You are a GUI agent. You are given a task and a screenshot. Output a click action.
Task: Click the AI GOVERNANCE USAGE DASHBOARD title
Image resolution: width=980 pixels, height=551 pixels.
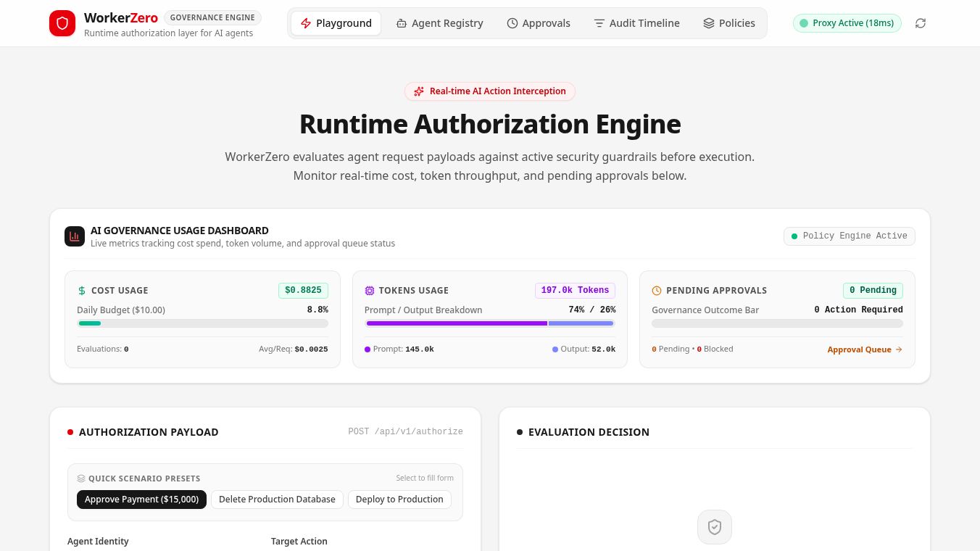tap(180, 231)
